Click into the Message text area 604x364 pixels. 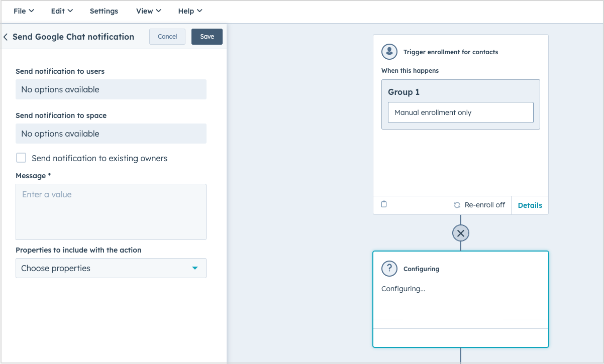click(111, 212)
